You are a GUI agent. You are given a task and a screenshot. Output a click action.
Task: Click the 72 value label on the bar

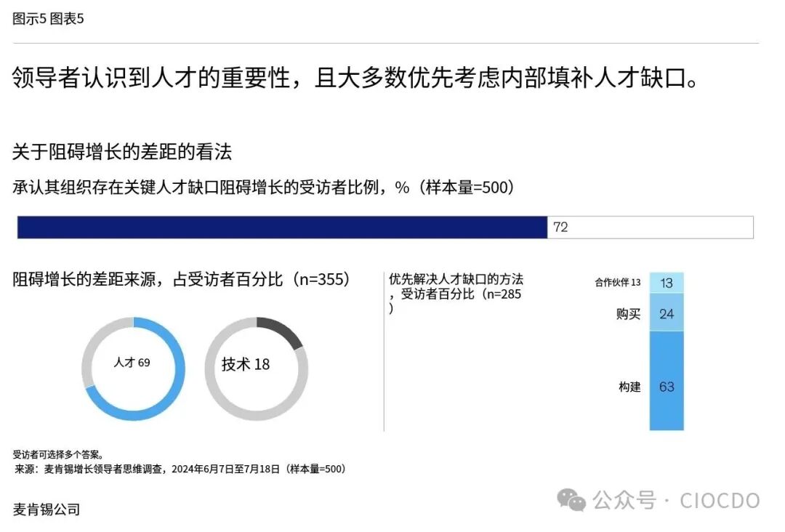click(x=560, y=227)
